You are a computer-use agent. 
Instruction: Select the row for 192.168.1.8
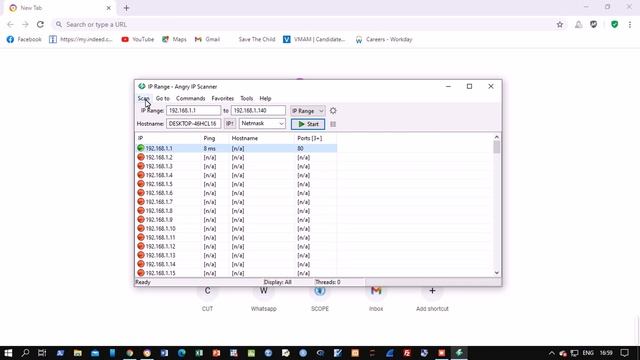coord(236,211)
